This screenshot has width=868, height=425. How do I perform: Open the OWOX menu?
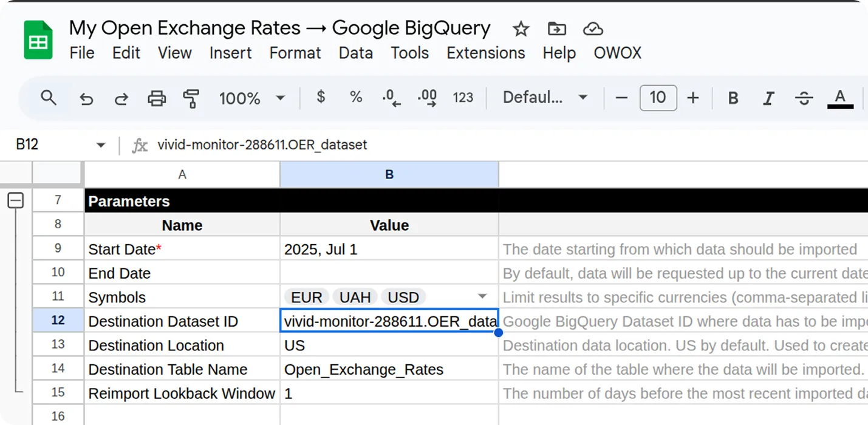click(618, 53)
